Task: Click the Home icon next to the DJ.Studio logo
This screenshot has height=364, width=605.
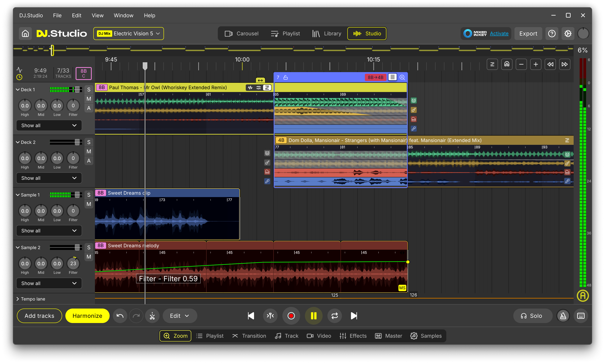Action: coord(25,33)
